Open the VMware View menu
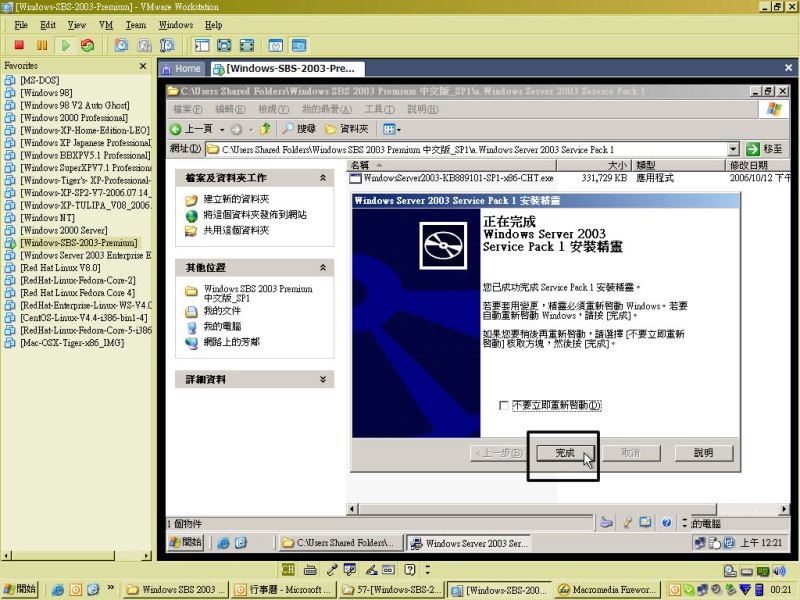 (x=77, y=25)
